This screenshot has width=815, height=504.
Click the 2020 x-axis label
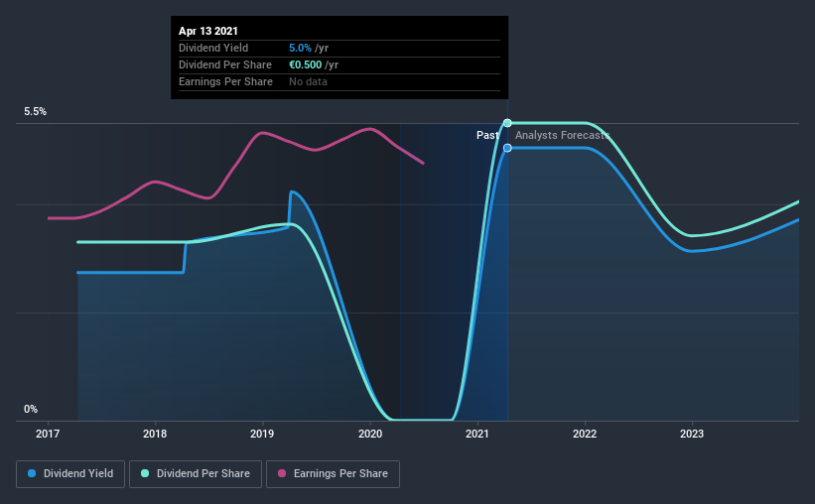[370, 434]
